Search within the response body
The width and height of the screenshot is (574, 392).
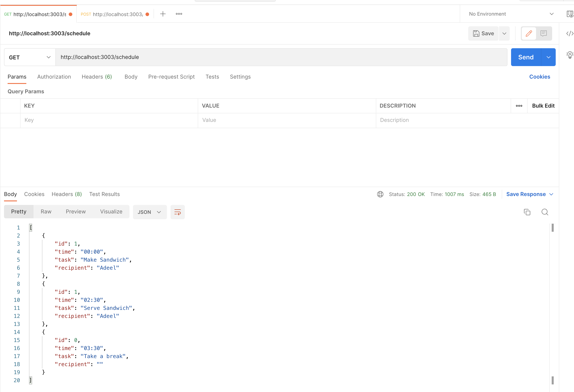[545, 212]
